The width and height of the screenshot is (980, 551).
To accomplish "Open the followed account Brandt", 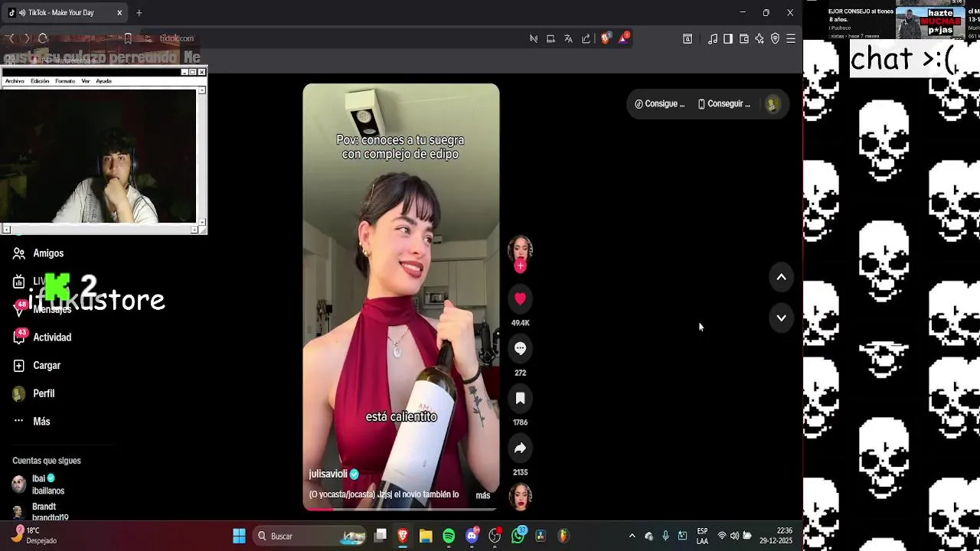I will [41, 512].
